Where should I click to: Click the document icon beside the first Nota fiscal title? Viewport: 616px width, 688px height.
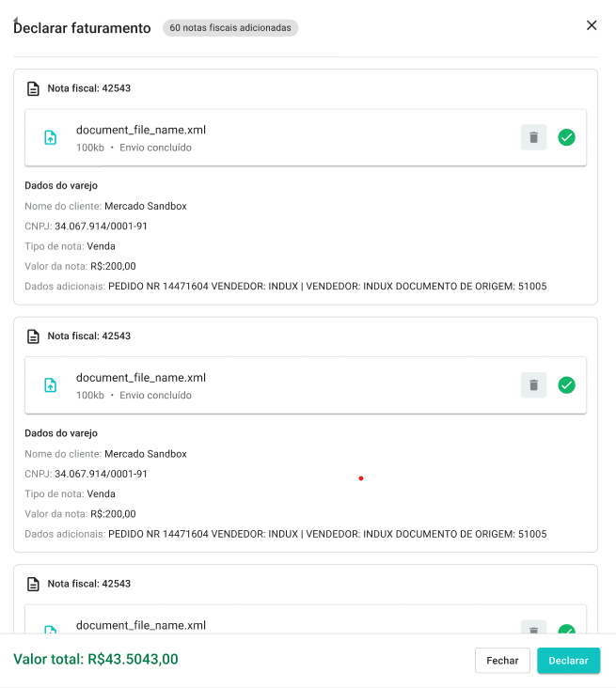[34, 88]
